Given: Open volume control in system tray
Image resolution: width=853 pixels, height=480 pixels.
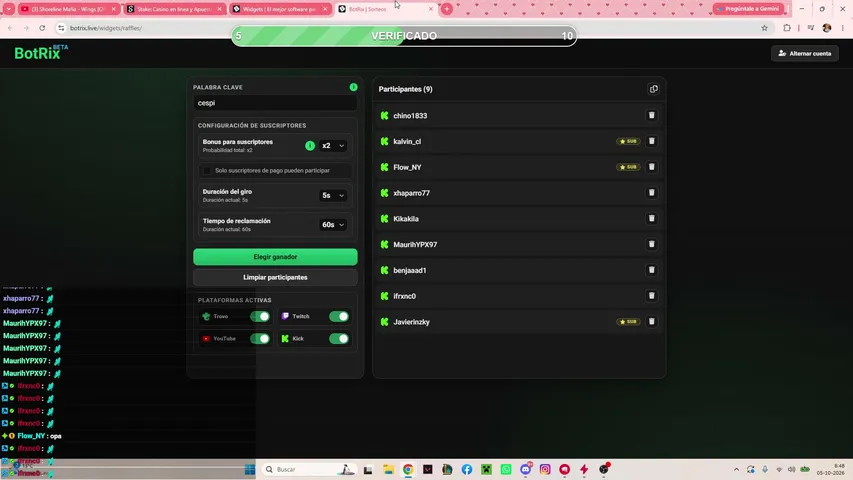Looking at the screenshot, I should [x=791, y=469].
